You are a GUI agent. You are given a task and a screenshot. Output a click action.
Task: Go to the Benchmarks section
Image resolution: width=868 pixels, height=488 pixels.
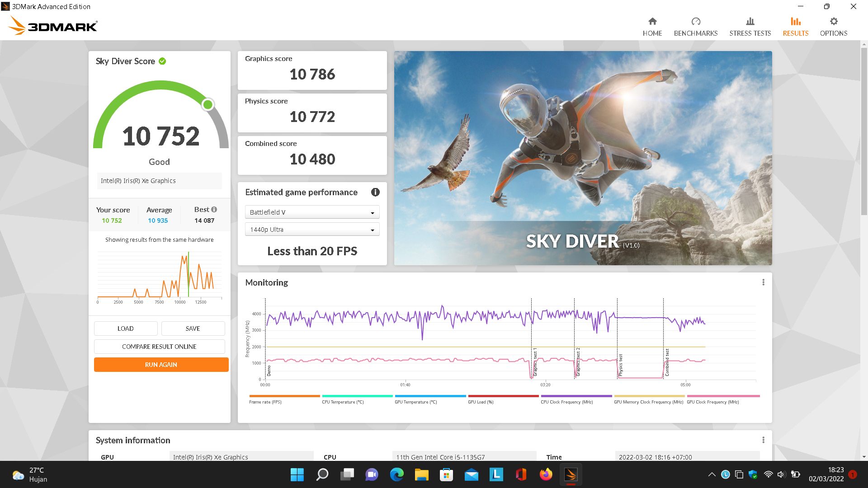click(695, 27)
